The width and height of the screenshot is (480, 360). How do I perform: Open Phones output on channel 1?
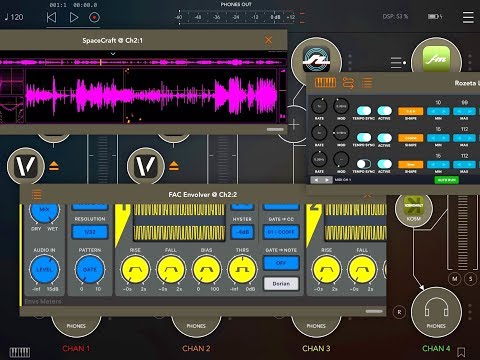(76, 325)
